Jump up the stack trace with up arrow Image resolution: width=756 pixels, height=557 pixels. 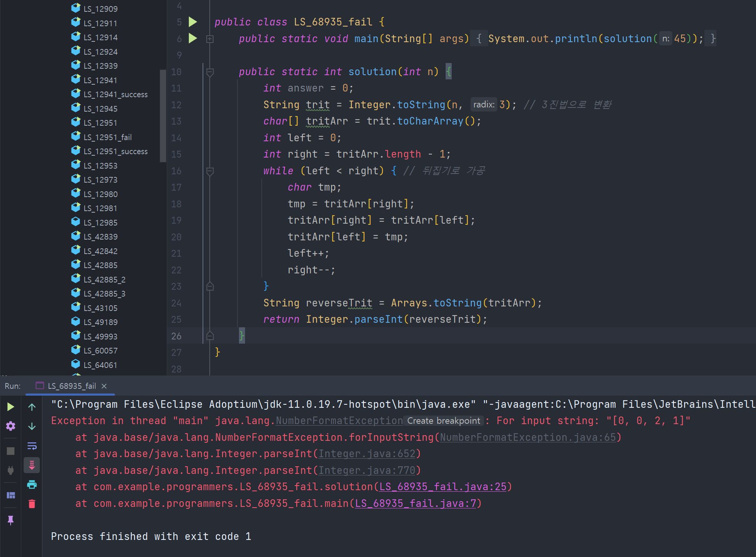click(x=32, y=407)
